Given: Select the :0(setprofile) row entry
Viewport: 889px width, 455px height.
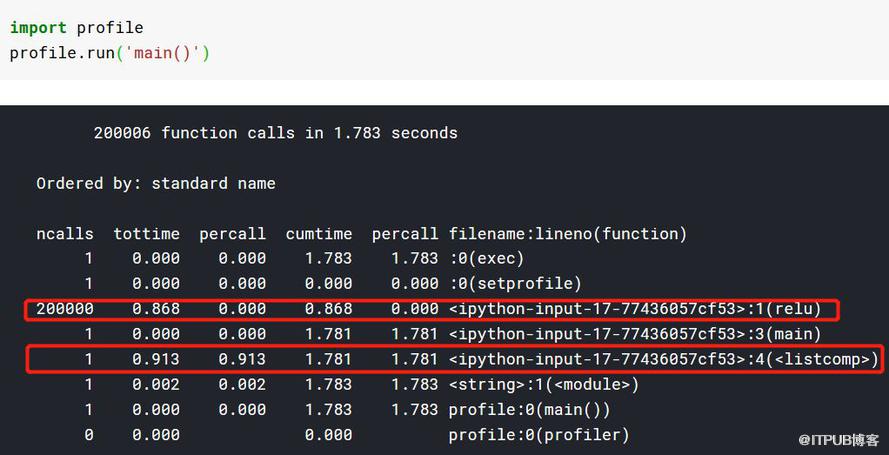Looking at the screenshot, I should pos(515,284).
